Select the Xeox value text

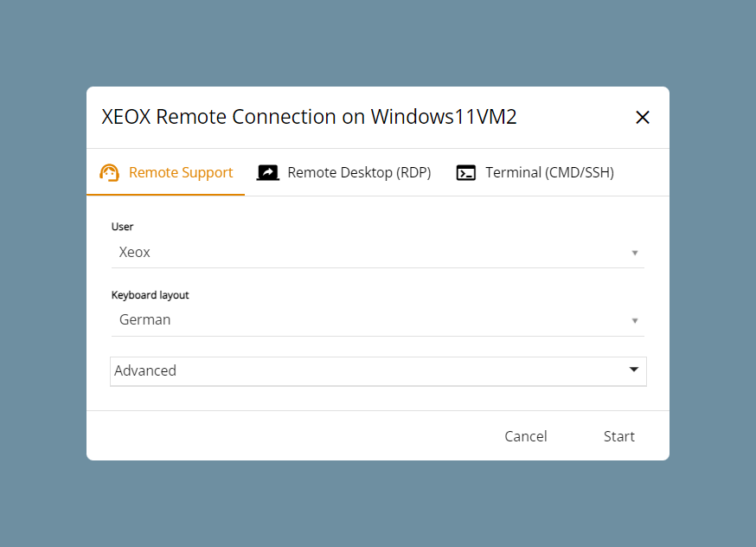click(135, 252)
